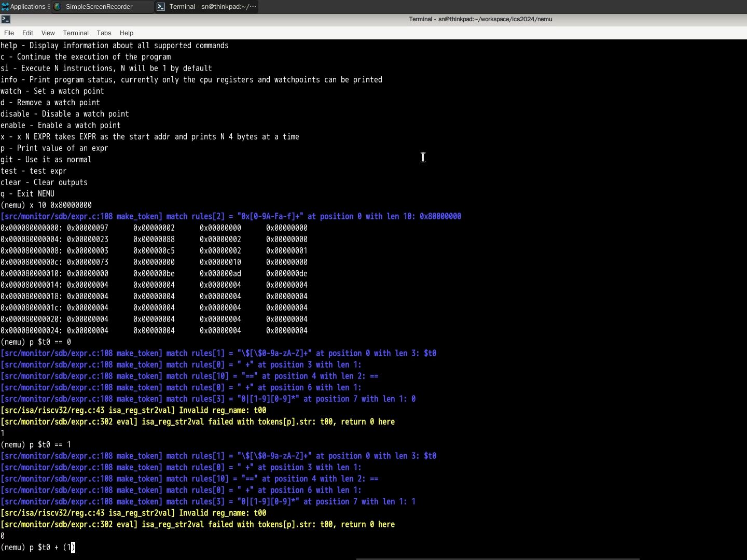Open the View menu
Image resolution: width=747 pixels, height=560 pixels.
pos(48,33)
